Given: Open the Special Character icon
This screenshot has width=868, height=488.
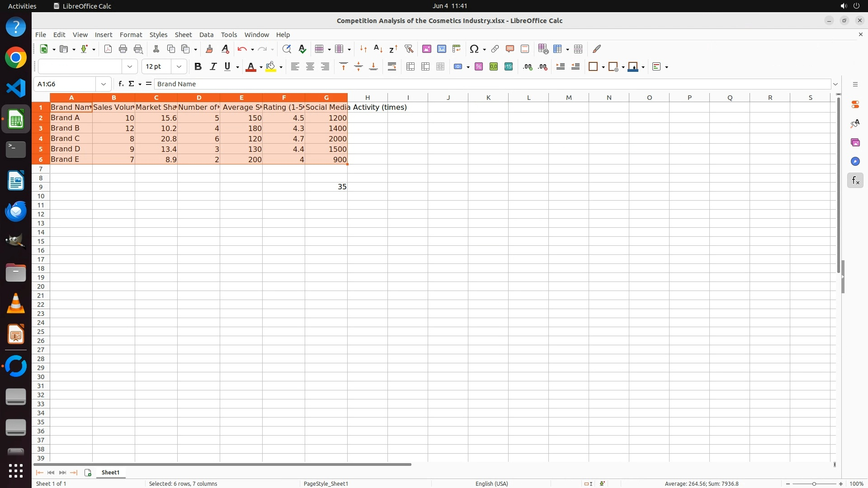Looking at the screenshot, I should click(474, 49).
